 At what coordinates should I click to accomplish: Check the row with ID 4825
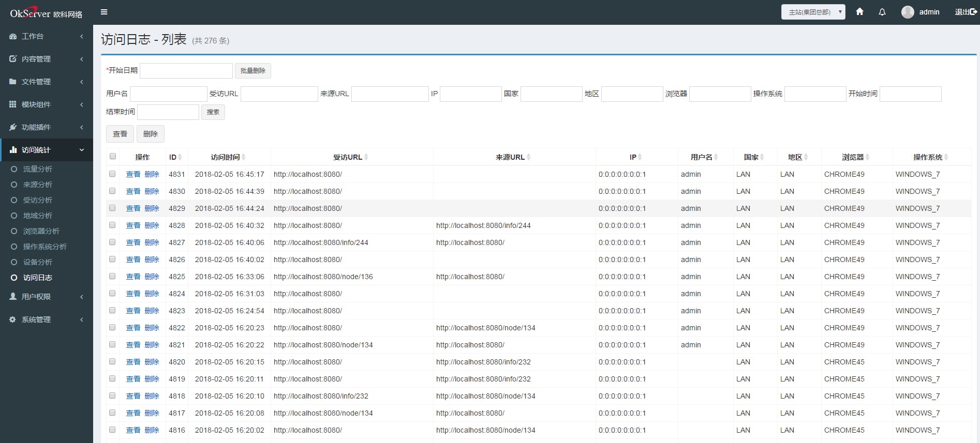112,276
